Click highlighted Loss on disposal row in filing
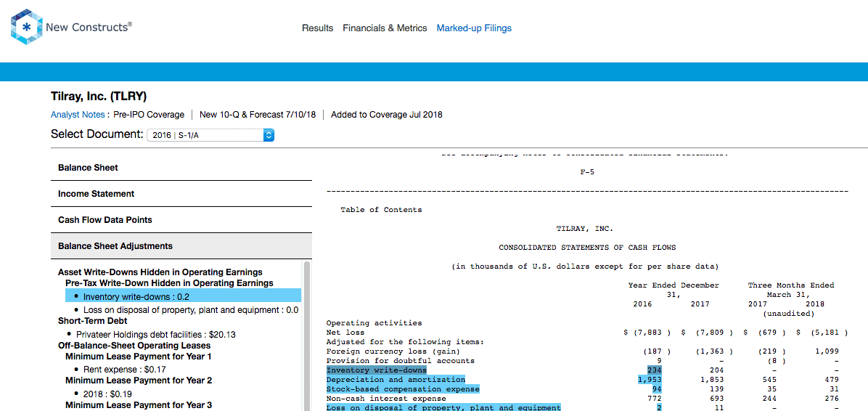Viewport: 868px width, 411px height. (x=443, y=407)
